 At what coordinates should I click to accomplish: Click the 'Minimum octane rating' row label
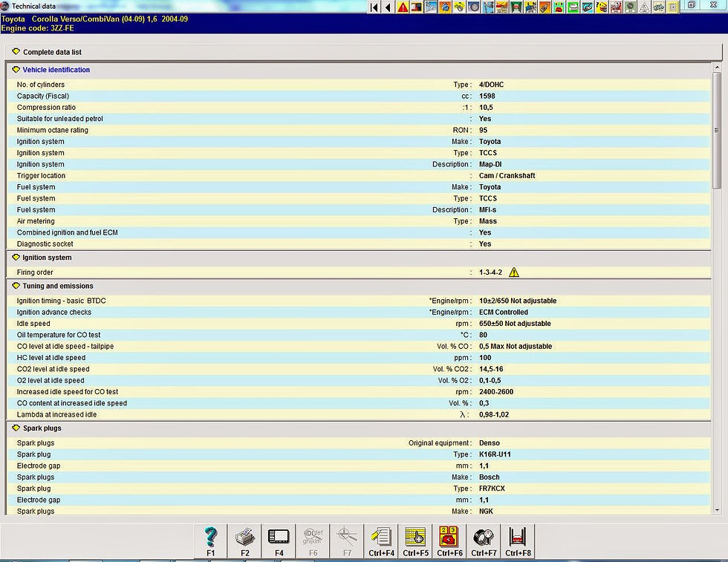53,130
